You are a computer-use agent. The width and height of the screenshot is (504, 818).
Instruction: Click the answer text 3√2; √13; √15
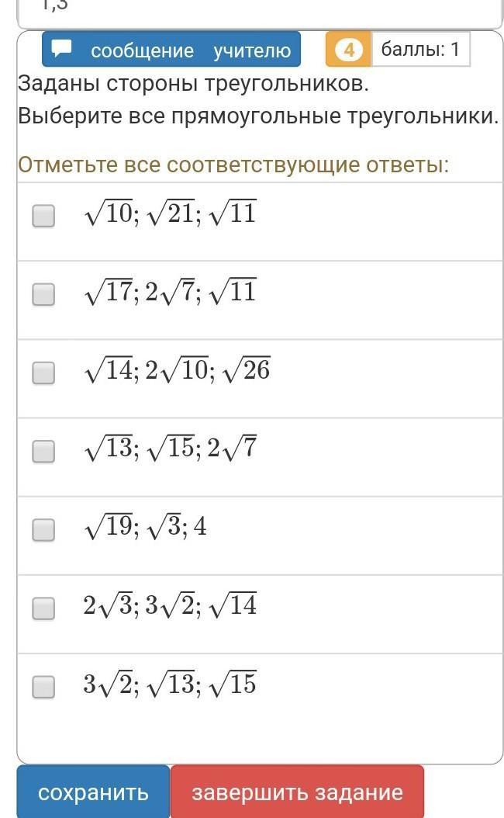pyautogui.click(x=170, y=685)
